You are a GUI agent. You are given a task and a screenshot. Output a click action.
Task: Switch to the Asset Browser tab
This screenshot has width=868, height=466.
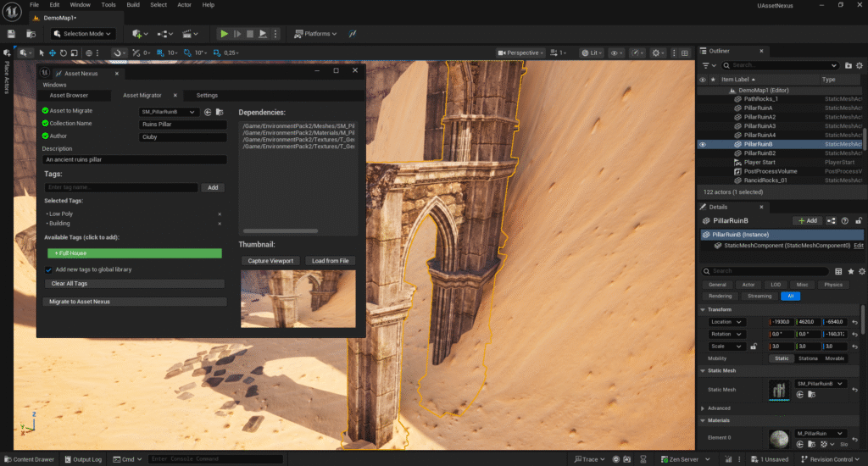tap(69, 95)
